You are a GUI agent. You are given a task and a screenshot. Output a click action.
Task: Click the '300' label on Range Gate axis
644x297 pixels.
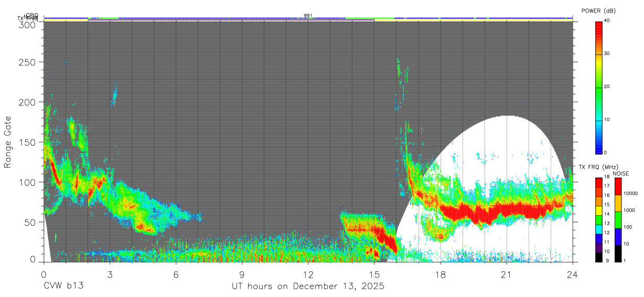[x=28, y=24]
